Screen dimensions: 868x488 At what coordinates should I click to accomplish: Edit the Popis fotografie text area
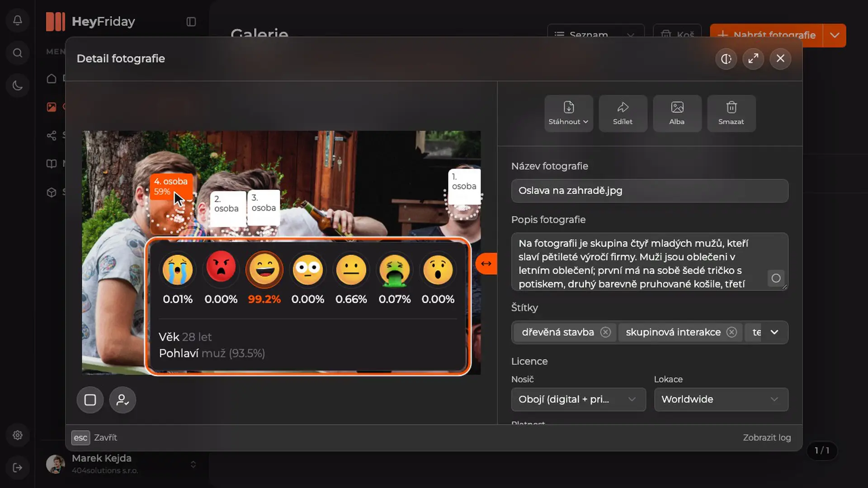pos(650,262)
